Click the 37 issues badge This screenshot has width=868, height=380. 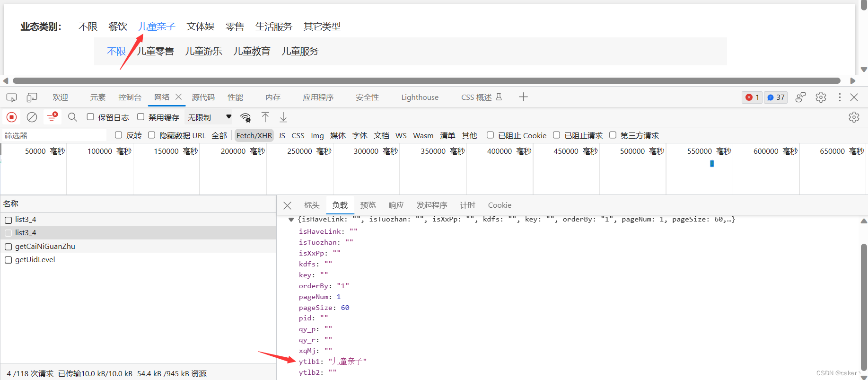pyautogui.click(x=776, y=97)
